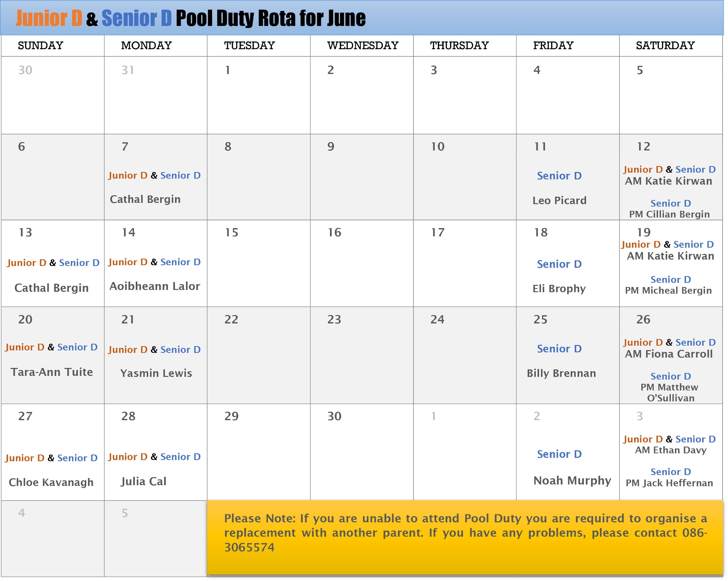Select Chloe Kavanagh on Sunday 27
728x581 pixels.
(x=51, y=482)
